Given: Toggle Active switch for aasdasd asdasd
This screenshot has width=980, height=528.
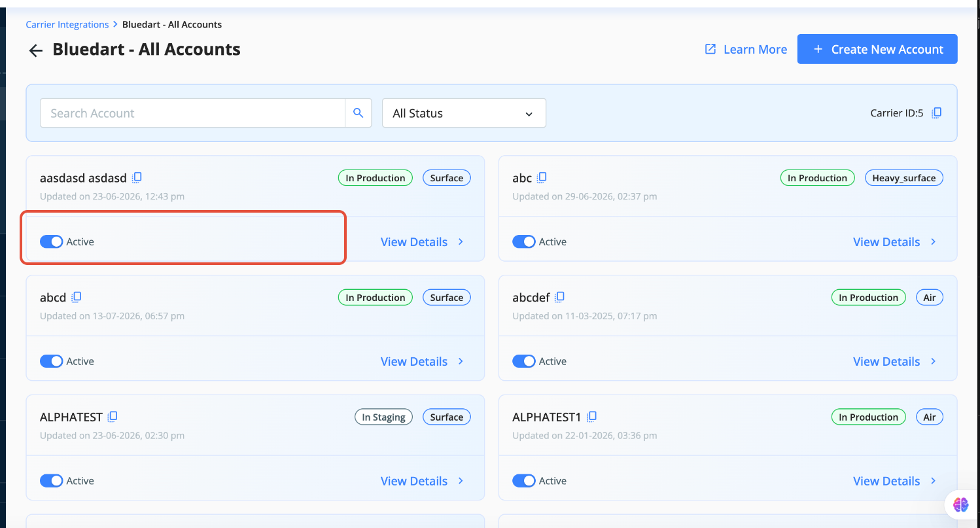Looking at the screenshot, I should [x=51, y=242].
